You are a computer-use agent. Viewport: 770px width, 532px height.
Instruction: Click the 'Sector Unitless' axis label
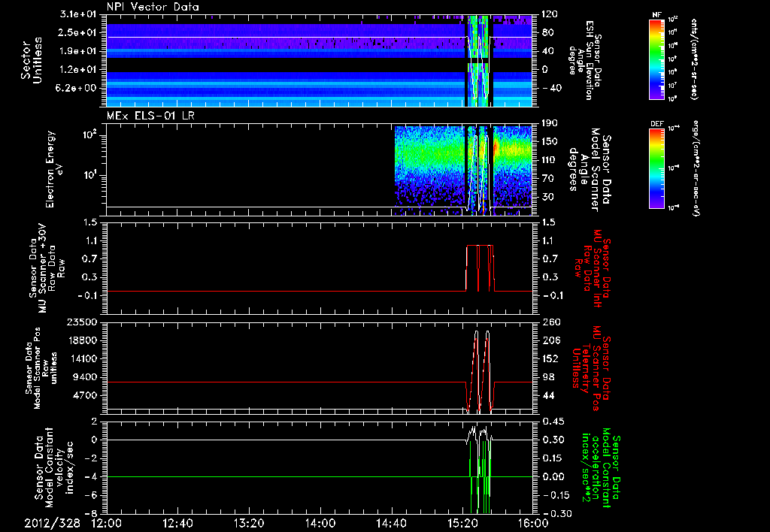tap(32, 59)
